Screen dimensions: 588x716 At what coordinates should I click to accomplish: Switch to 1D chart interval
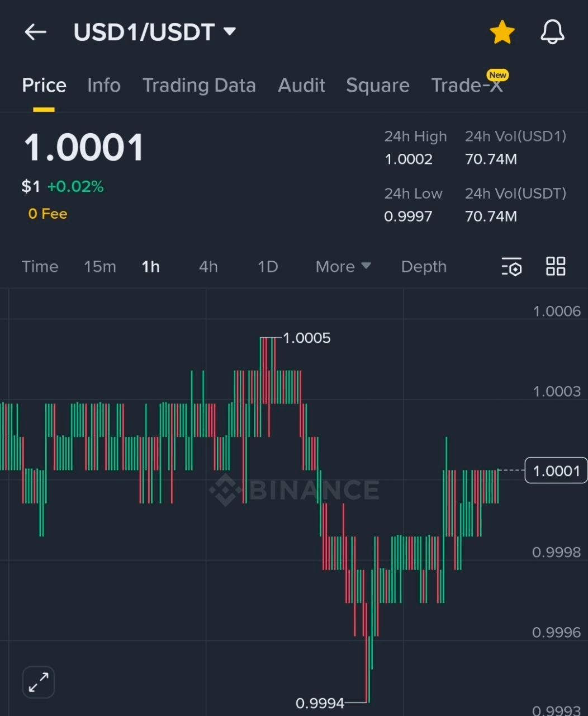click(x=268, y=267)
